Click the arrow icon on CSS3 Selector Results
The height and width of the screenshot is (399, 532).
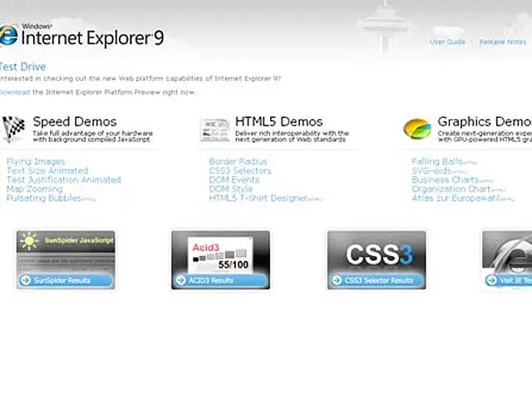tap(337, 280)
